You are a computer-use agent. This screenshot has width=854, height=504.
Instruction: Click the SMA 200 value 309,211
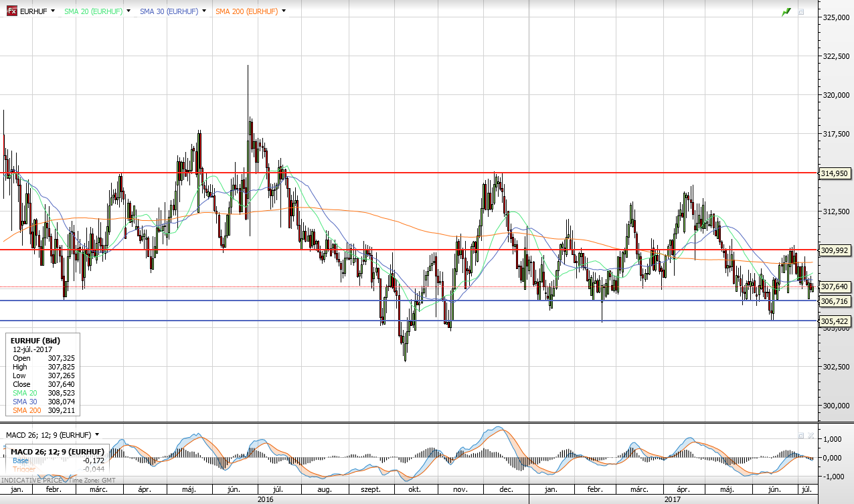[61, 410]
